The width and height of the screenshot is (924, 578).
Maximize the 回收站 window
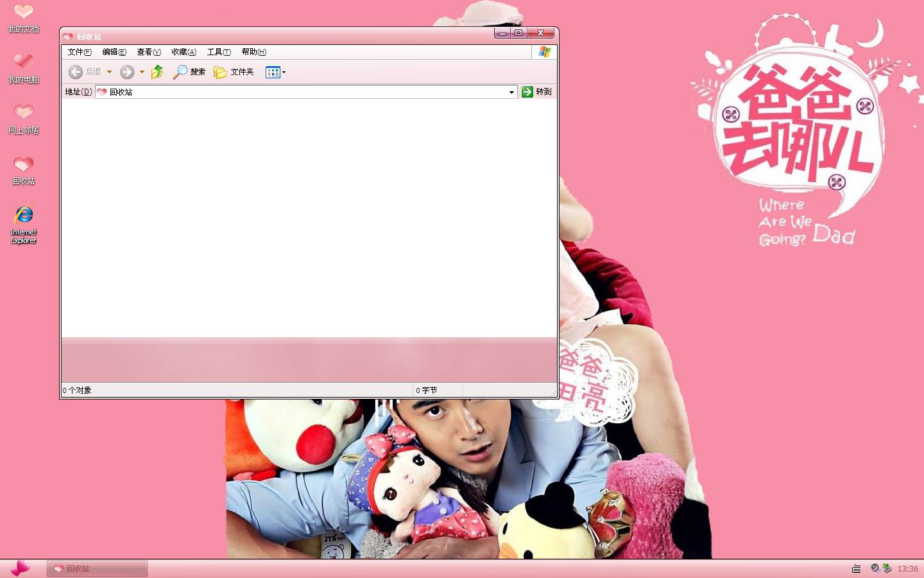click(518, 33)
